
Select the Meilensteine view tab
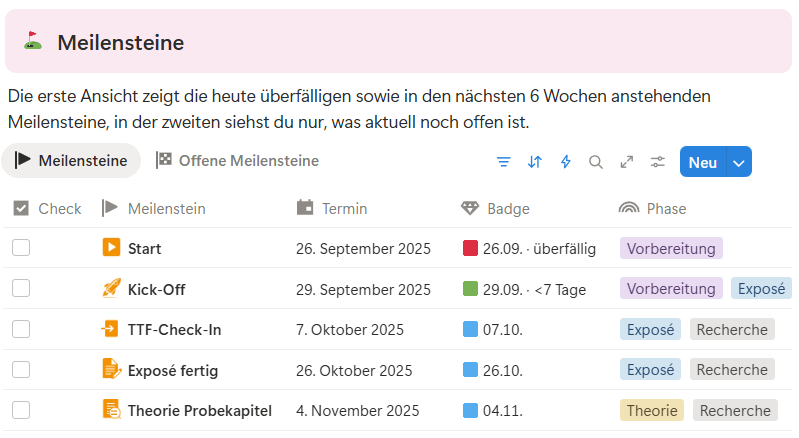click(x=71, y=160)
